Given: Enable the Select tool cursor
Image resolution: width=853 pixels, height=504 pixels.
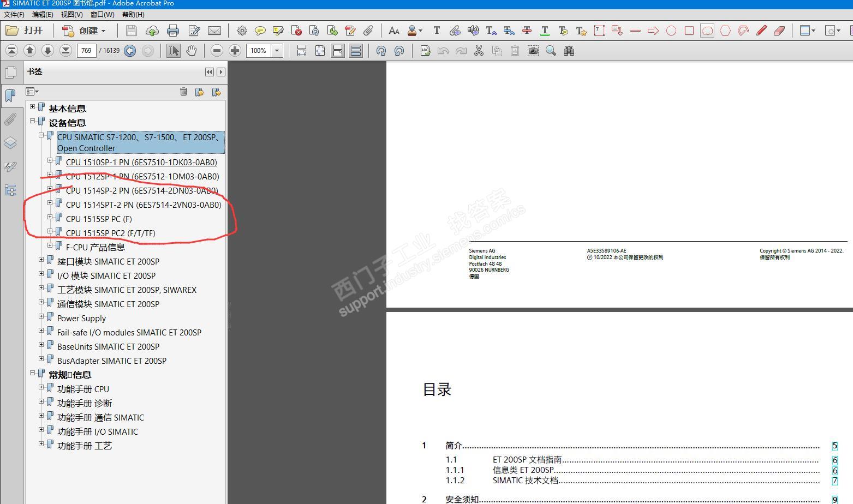Looking at the screenshot, I should pos(174,51).
